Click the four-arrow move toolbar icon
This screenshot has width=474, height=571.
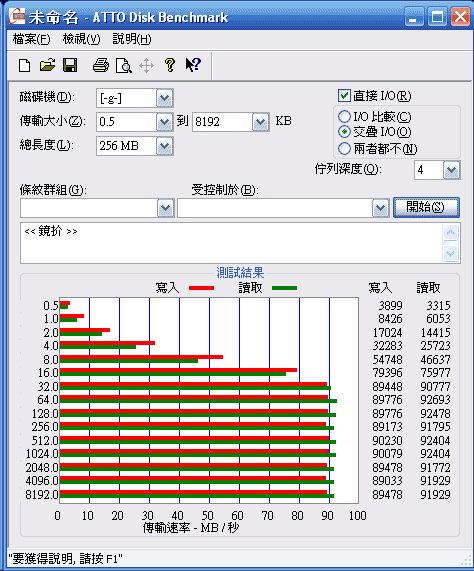(146, 66)
